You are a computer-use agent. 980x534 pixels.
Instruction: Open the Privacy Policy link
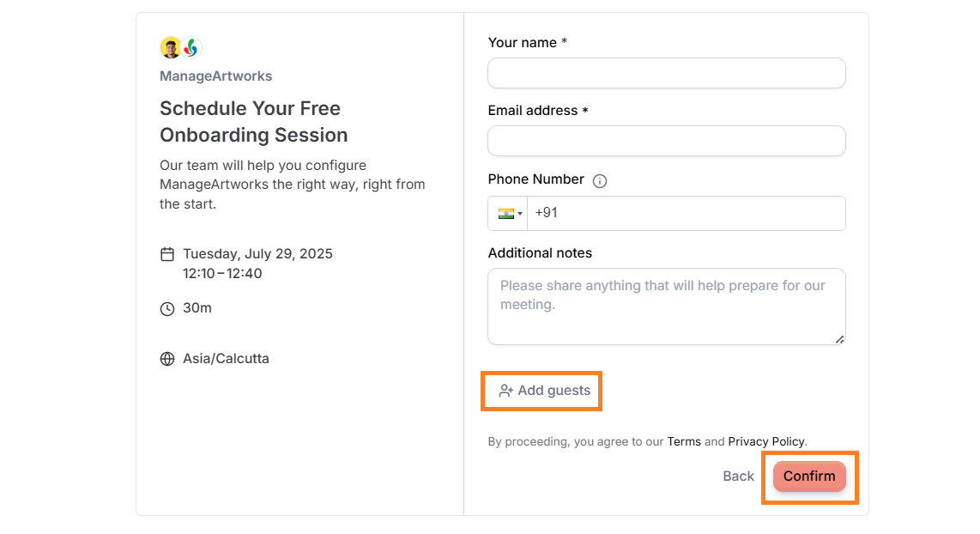(x=766, y=441)
